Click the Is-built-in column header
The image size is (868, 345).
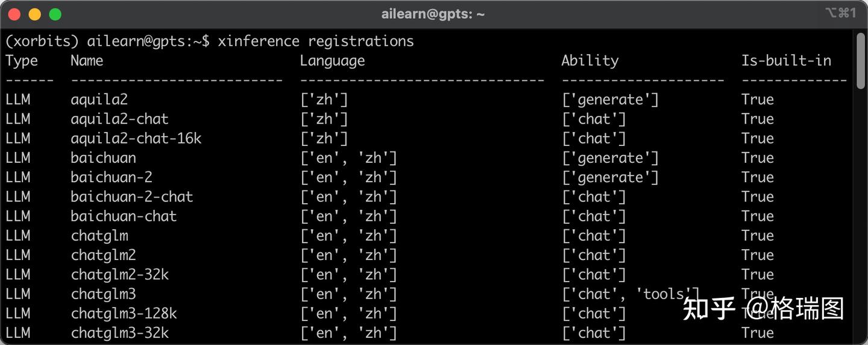[x=786, y=61]
